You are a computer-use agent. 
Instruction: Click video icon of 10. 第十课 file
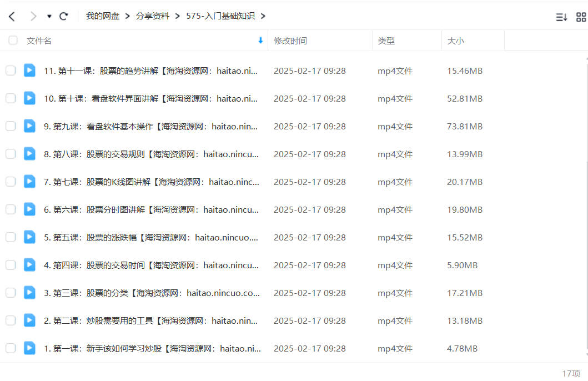(29, 98)
